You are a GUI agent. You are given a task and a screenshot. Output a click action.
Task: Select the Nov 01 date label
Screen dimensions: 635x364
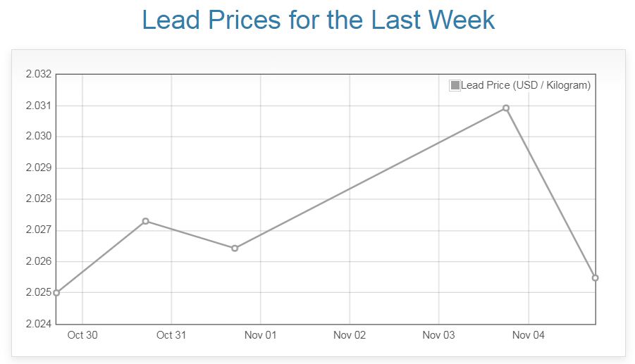pyautogui.click(x=261, y=336)
